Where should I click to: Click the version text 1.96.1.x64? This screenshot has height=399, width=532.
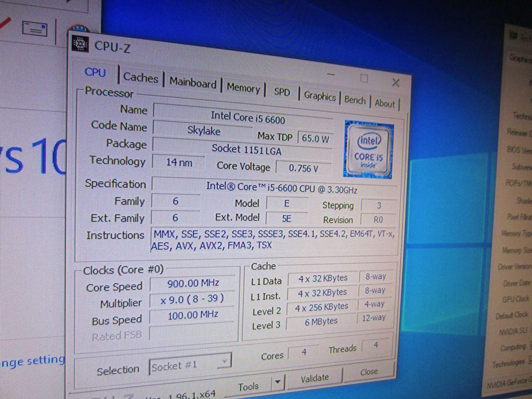pos(192,395)
